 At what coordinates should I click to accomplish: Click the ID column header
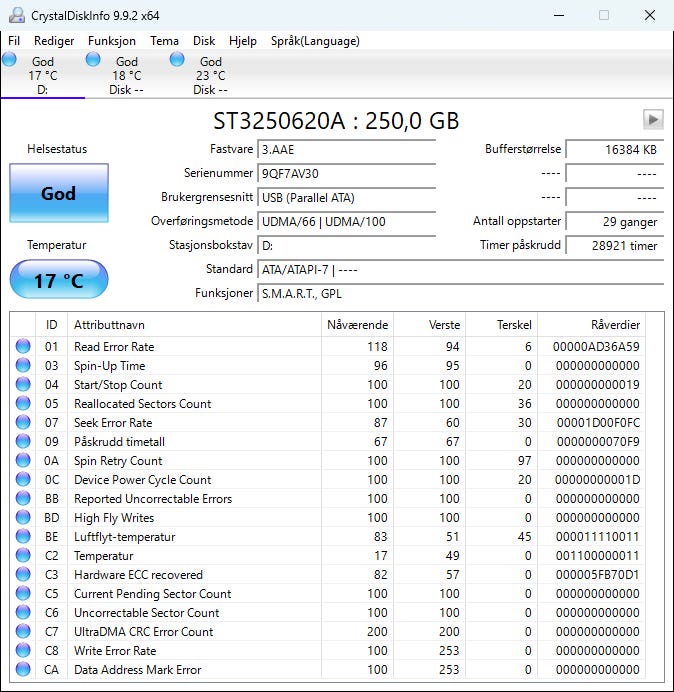[52, 325]
